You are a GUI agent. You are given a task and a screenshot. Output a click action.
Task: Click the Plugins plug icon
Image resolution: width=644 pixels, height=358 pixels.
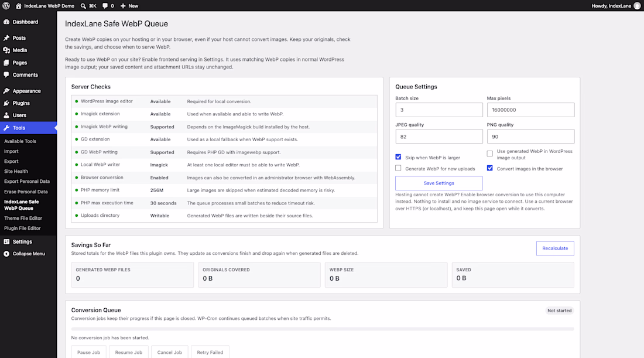(x=6, y=103)
